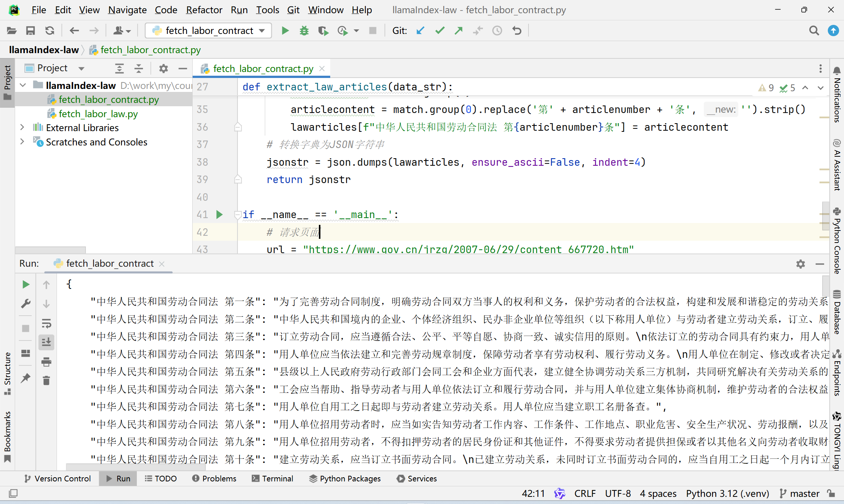The image size is (844, 504).
Task: Expand Scratches and Consoles node
Action: (22, 142)
